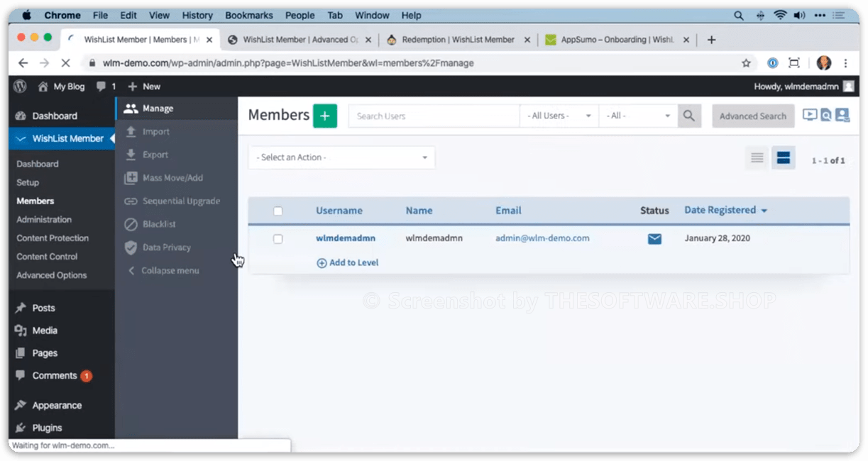Open Pages in WordPress sidebar
Screen dimensions: 868x461
(45, 353)
